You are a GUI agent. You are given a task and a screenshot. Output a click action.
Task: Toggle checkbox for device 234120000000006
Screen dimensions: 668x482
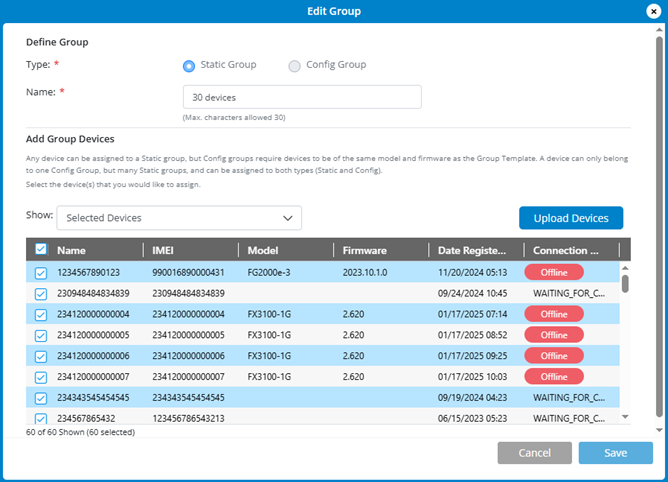[40, 356]
